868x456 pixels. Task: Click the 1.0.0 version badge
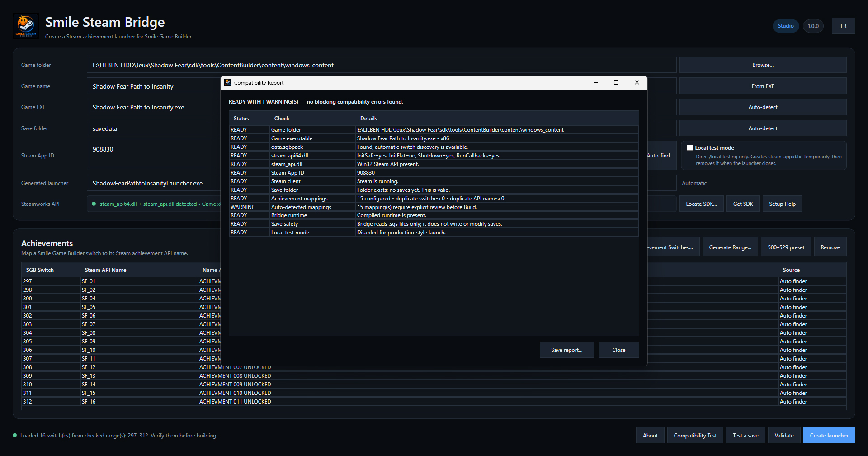[x=813, y=26]
